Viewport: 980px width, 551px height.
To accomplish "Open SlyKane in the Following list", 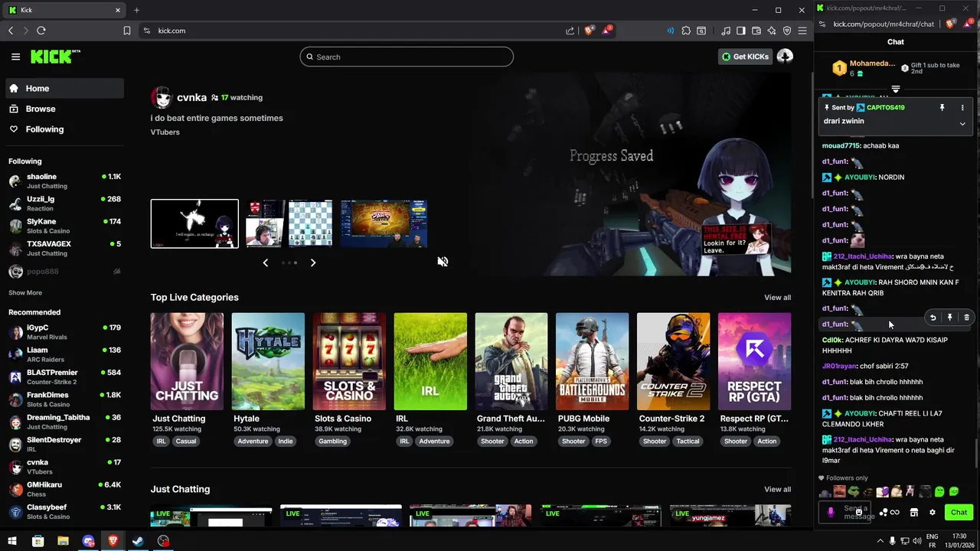I will click(x=64, y=226).
